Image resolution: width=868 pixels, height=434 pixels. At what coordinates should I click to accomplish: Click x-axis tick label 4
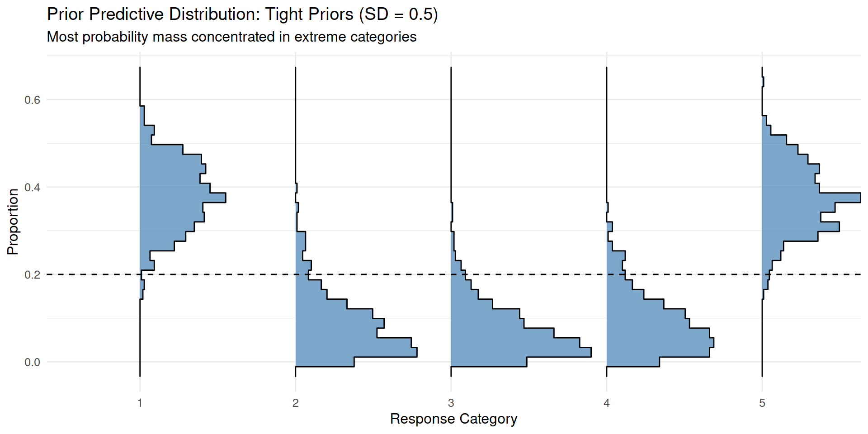606,403
